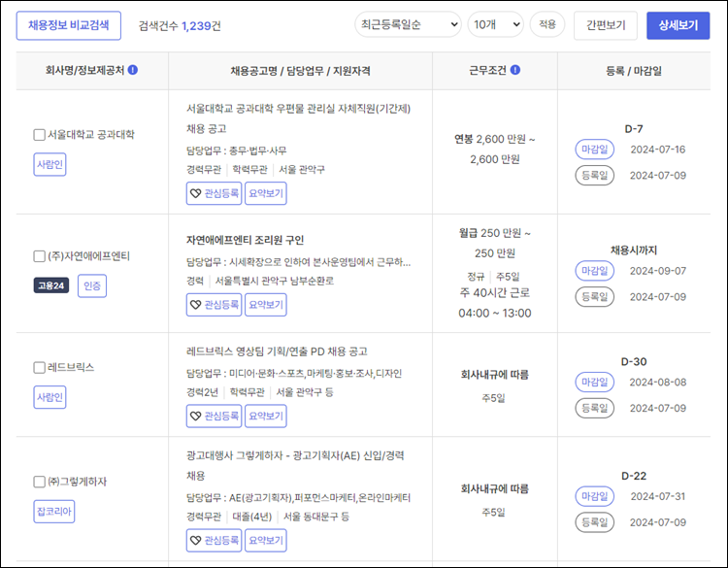Click 회사내규에 따름 in the 레드브릭스 row

pos(494,375)
